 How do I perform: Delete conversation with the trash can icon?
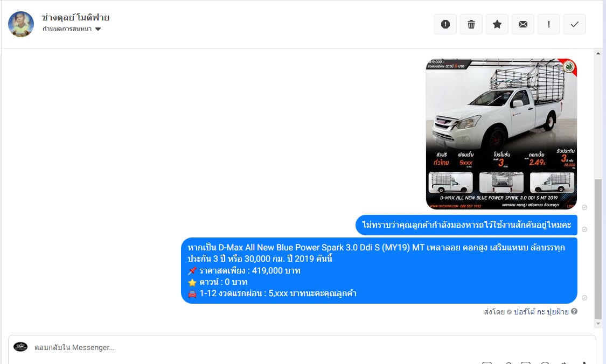[471, 24]
